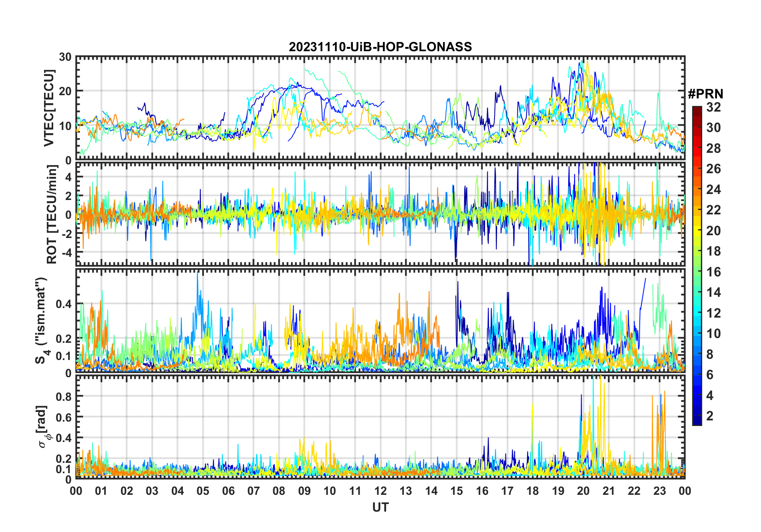Click x-axis tick label 05

coord(203,491)
